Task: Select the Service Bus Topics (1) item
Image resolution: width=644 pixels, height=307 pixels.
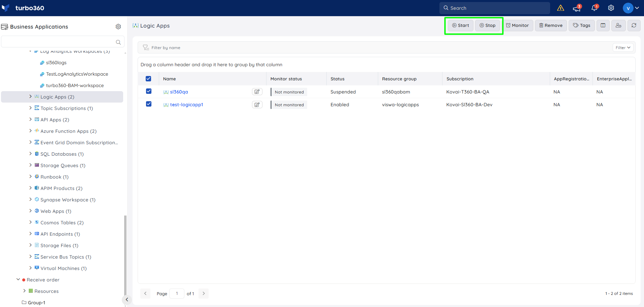Action: 66,257
